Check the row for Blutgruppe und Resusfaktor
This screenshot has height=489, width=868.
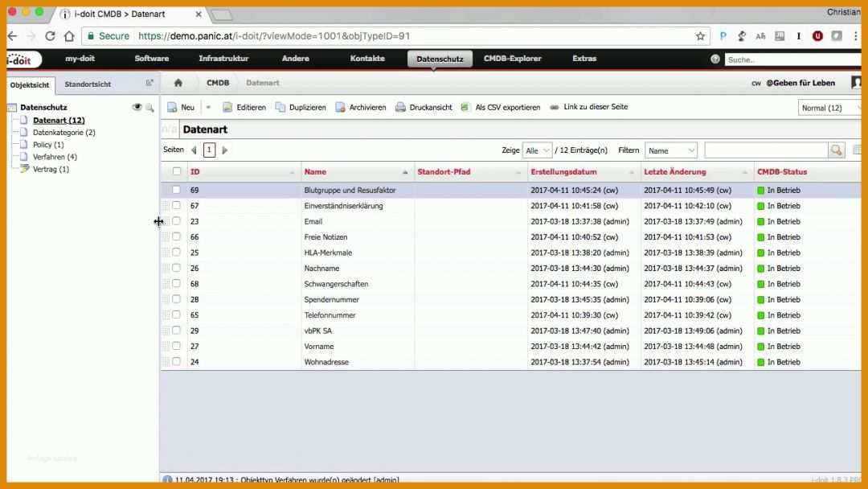(x=177, y=190)
